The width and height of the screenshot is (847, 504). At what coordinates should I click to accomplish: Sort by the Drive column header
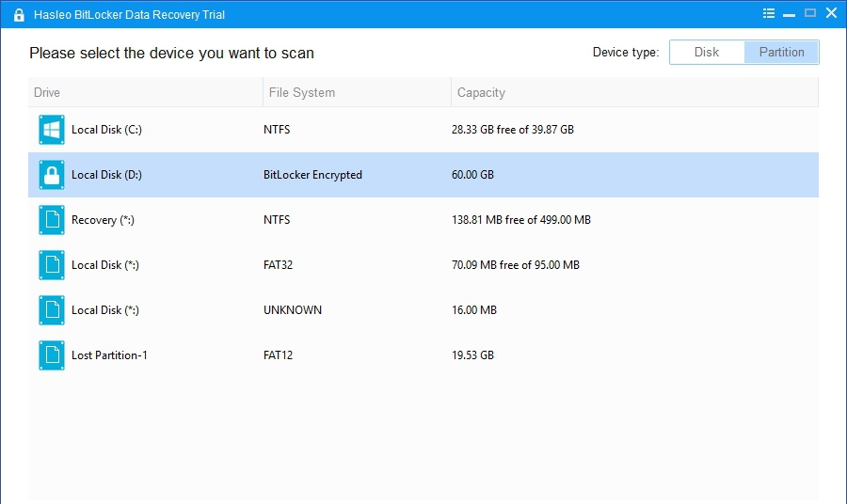tap(145, 92)
